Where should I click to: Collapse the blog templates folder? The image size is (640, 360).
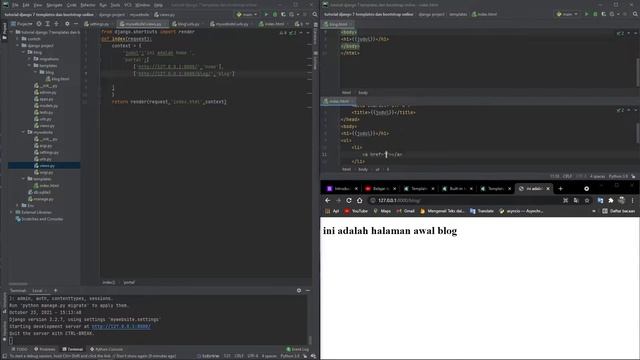point(30,66)
